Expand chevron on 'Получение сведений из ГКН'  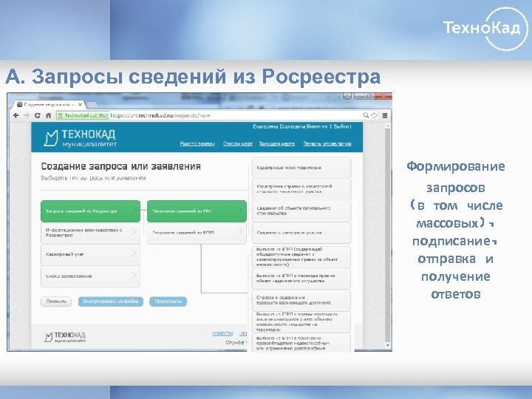coord(240,211)
